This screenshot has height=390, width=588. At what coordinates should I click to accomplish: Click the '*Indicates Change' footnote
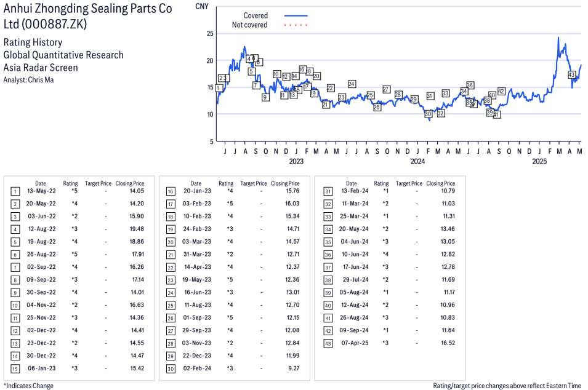[28, 386]
